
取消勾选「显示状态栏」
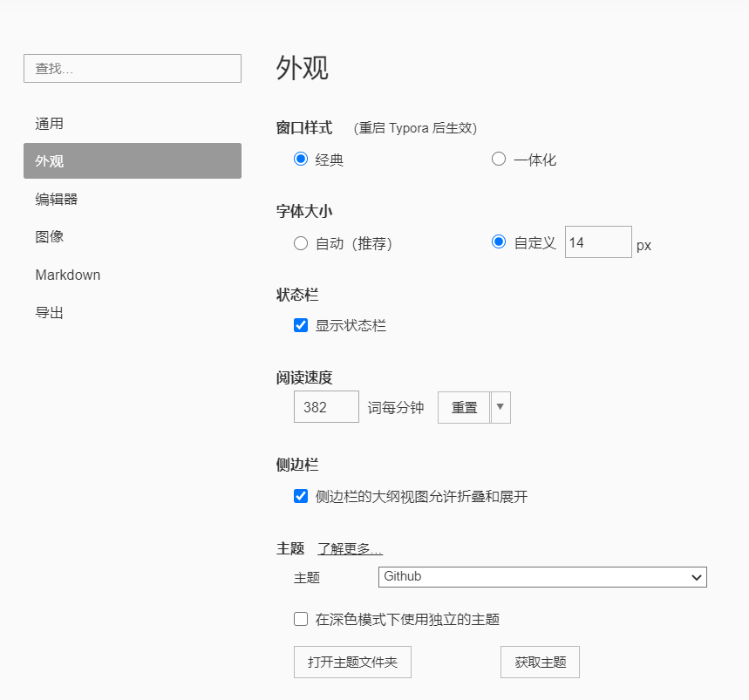[x=300, y=325]
